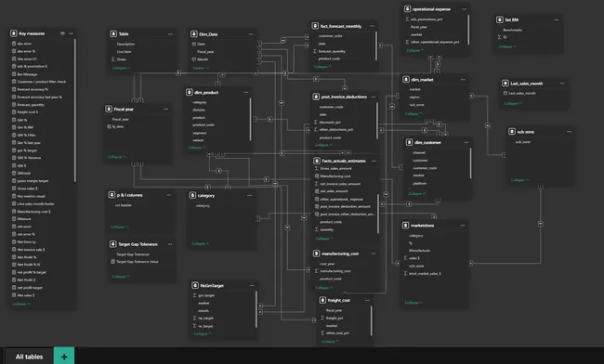Click the category table header icon
This screenshot has height=364, width=604.
(192, 196)
